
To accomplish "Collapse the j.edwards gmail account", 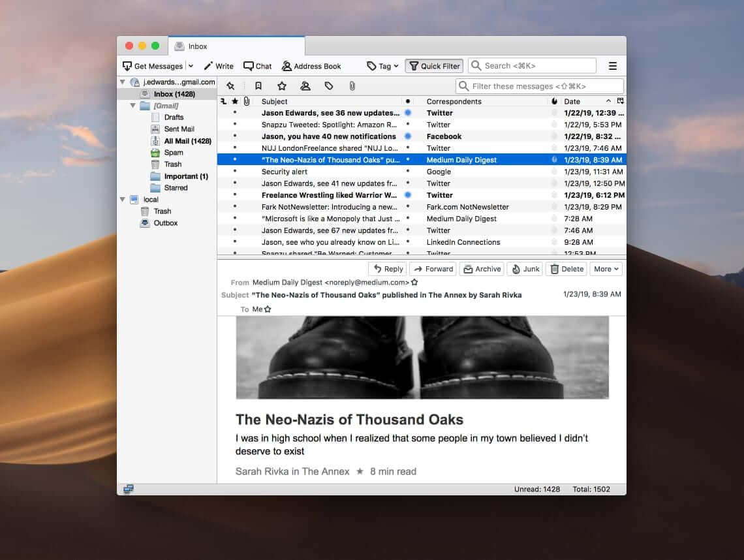I will coord(123,82).
